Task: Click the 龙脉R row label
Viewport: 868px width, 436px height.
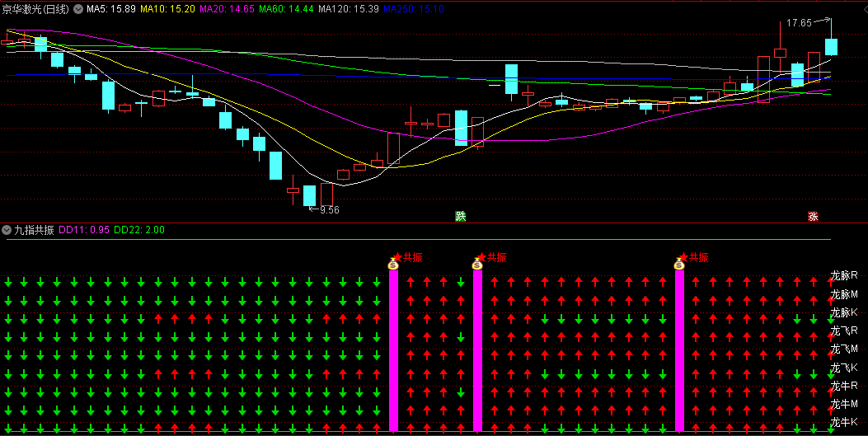Action: click(x=844, y=275)
